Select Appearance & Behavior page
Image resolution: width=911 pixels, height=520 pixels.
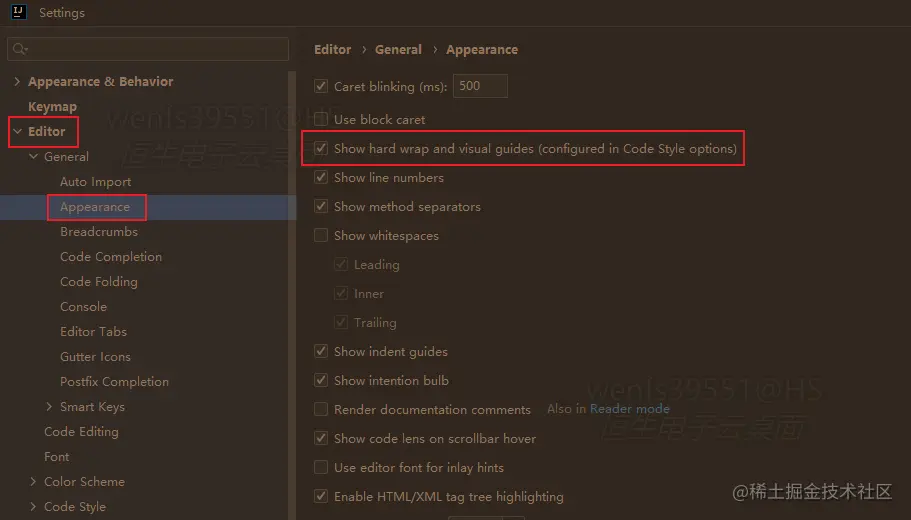point(101,81)
